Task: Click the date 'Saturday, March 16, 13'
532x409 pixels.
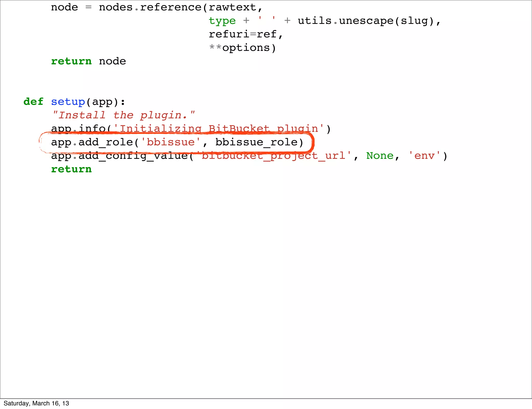Action: click(36, 403)
